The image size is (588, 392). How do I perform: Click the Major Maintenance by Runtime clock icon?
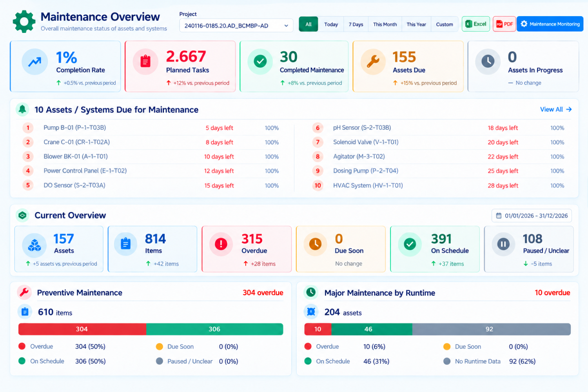(x=311, y=292)
